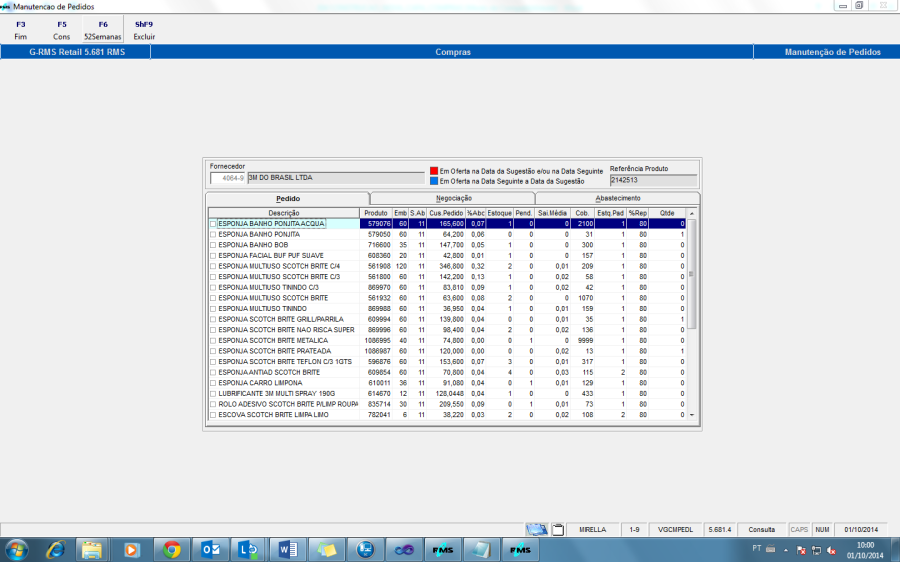Click the supplier name field 3M DO BRASIL LTDA
The image size is (900, 562).
[336, 178]
